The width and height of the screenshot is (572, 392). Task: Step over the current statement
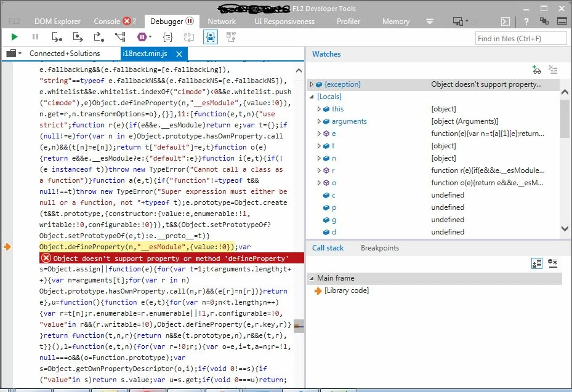[x=78, y=37]
